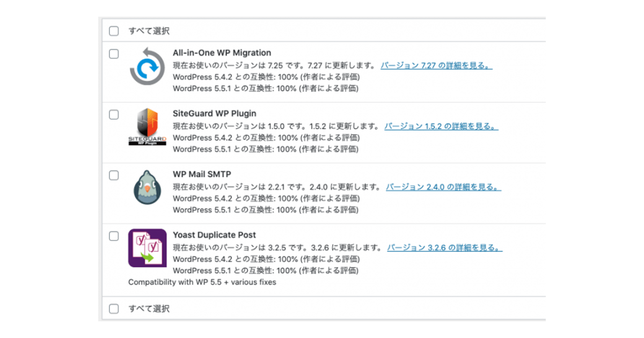Click the All-in-One WP Migration title
Screen dimensions: 644x338
[x=222, y=53]
